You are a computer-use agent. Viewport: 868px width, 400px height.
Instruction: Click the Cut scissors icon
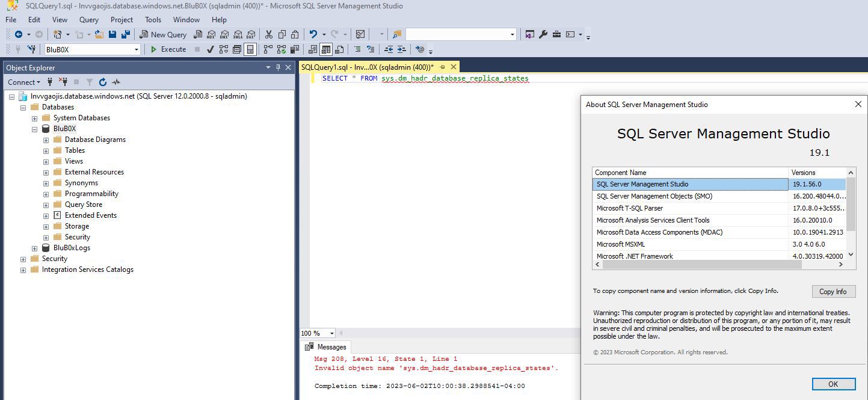pyautogui.click(x=269, y=34)
